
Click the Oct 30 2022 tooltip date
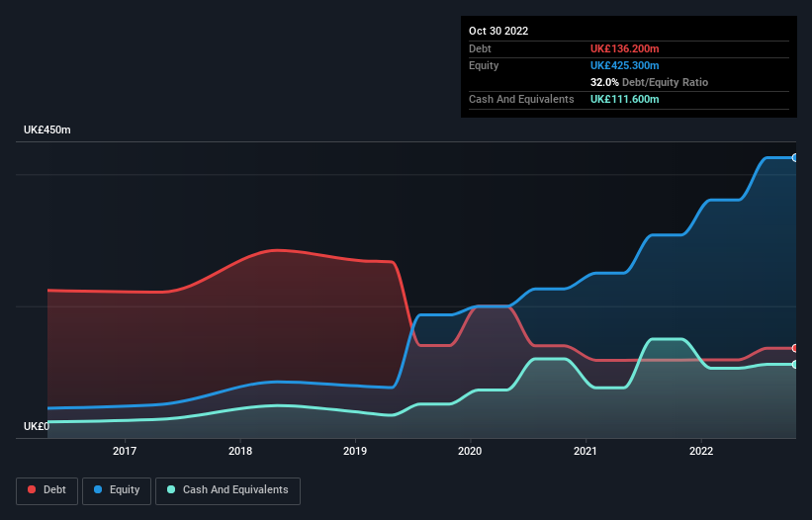click(x=498, y=31)
